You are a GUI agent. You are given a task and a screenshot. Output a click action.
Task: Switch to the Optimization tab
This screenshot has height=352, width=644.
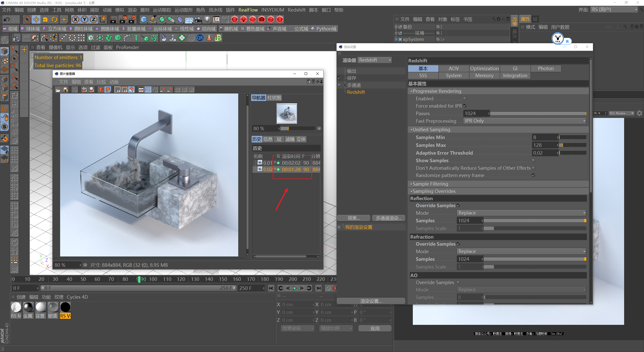484,68
